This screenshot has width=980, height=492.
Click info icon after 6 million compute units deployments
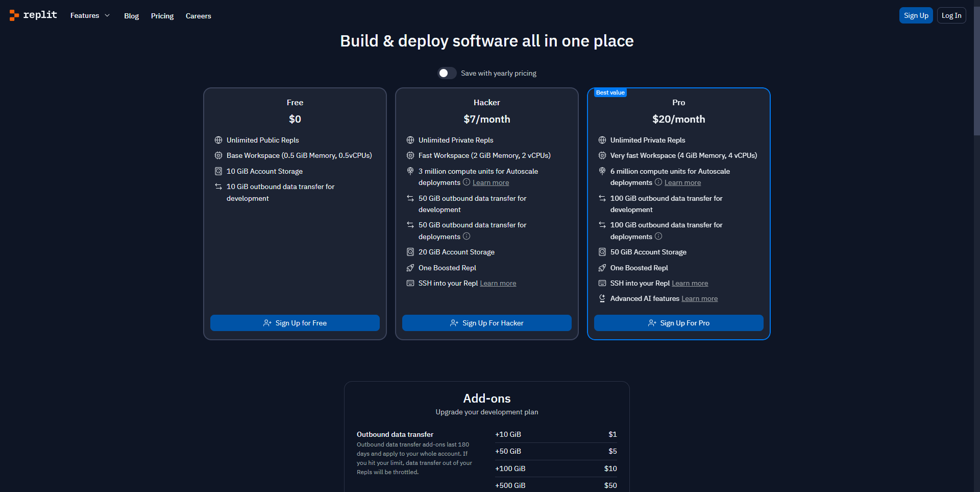[x=658, y=182]
